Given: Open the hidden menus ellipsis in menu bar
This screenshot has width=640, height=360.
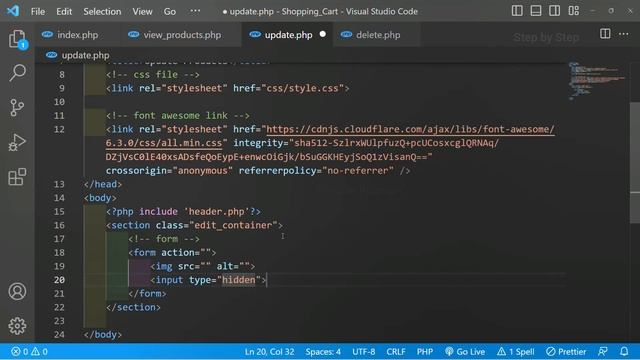Looking at the screenshot, I should click(x=195, y=11).
